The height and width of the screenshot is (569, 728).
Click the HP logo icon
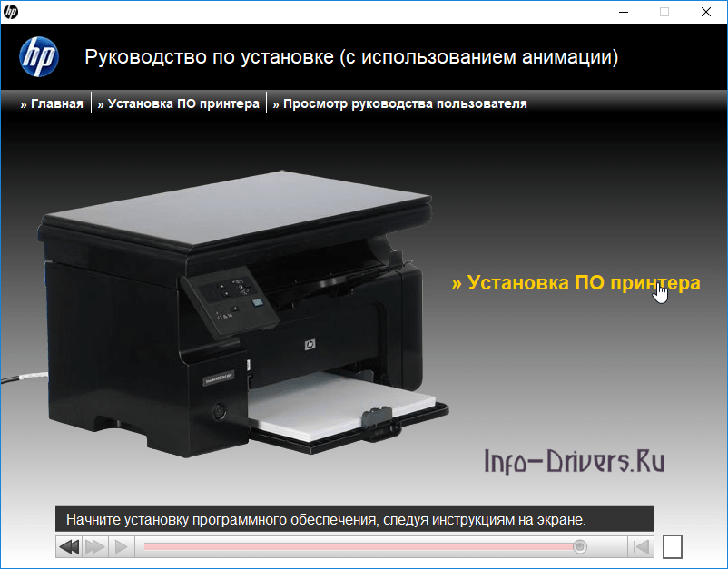pyautogui.click(x=38, y=57)
